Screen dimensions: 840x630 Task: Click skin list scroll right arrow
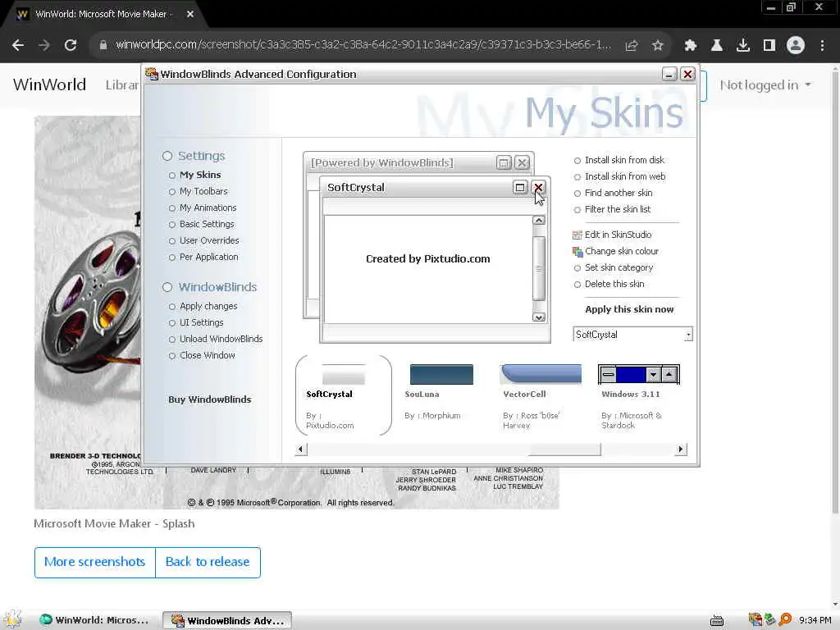point(680,449)
